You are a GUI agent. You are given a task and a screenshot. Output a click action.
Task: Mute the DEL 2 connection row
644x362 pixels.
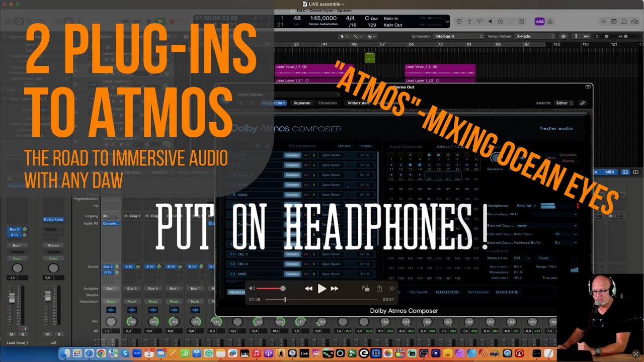(x=305, y=264)
